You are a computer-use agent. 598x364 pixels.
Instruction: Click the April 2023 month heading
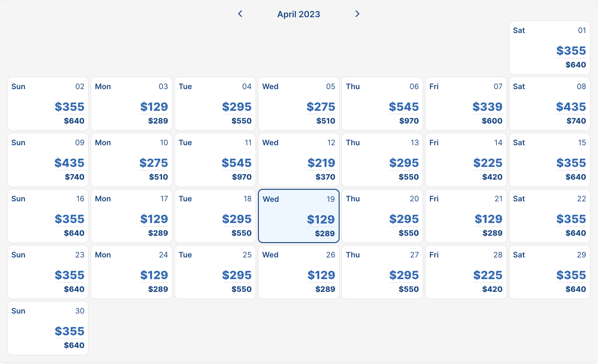tap(299, 14)
